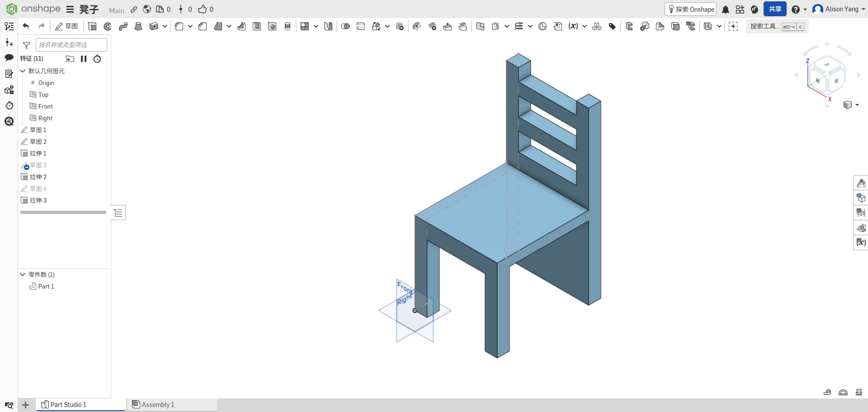The image size is (868, 412).
Task: Select the Split tool
Action: 361,26
